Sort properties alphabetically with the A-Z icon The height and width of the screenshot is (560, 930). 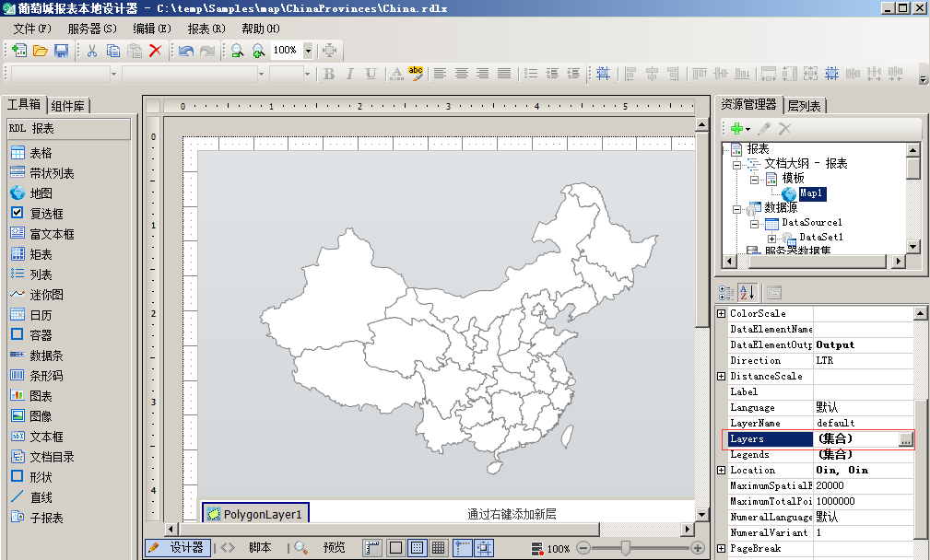(747, 292)
